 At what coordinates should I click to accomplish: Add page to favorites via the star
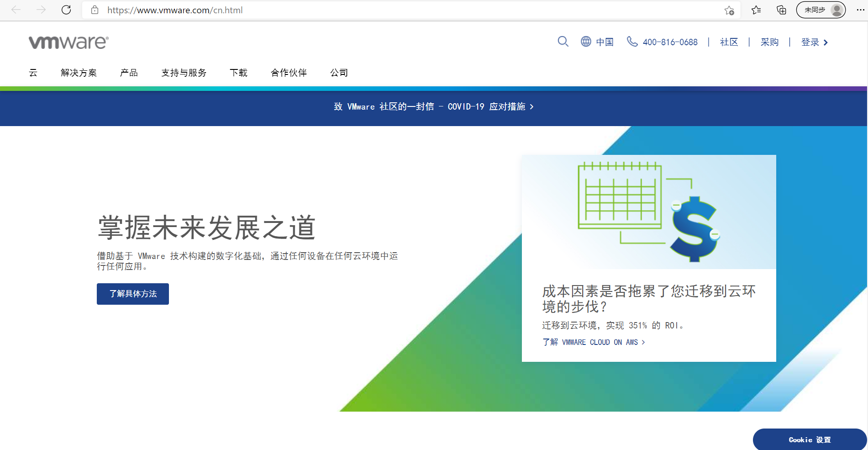(x=729, y=10)
